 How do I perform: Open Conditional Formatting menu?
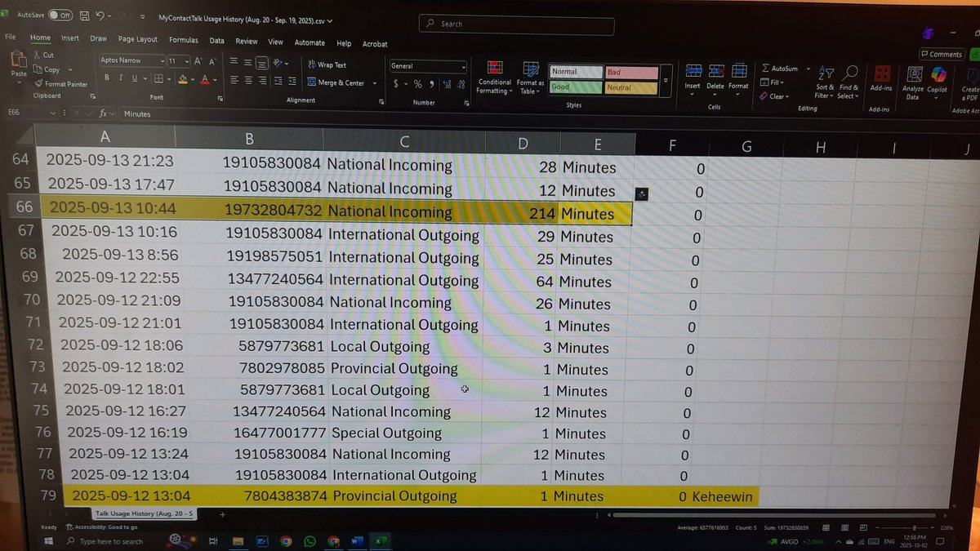tap(495, 77)
